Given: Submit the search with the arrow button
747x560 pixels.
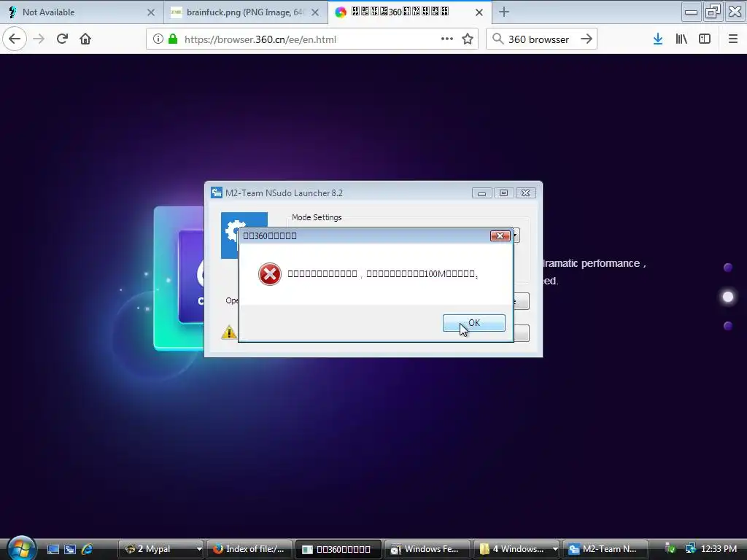Looking at the screenshot, I should point(587,39).
